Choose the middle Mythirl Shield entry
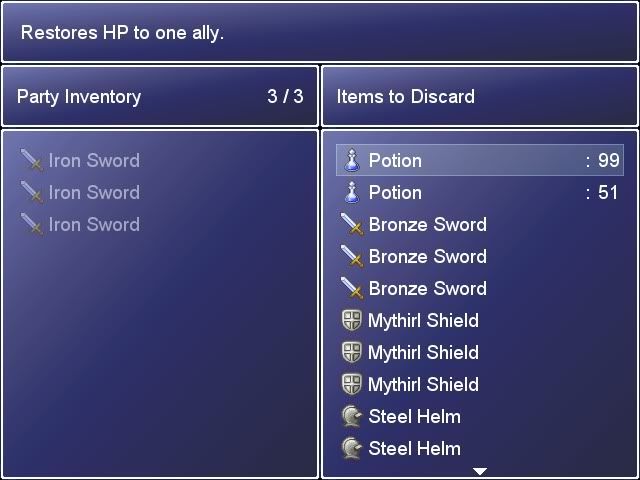Screen dimensions: 640x480 pos(480,352)
